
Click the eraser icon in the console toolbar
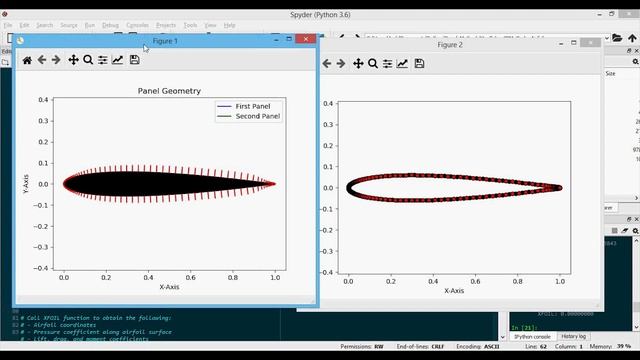625,231
